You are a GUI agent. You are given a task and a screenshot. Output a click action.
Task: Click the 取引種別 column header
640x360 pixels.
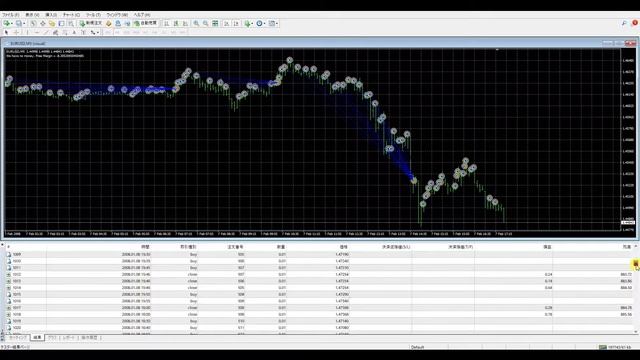click(x=188, y=247)
